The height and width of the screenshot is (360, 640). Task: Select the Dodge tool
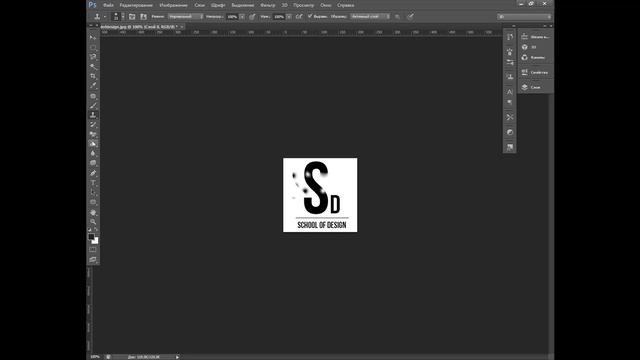click(x=93, y=163)
